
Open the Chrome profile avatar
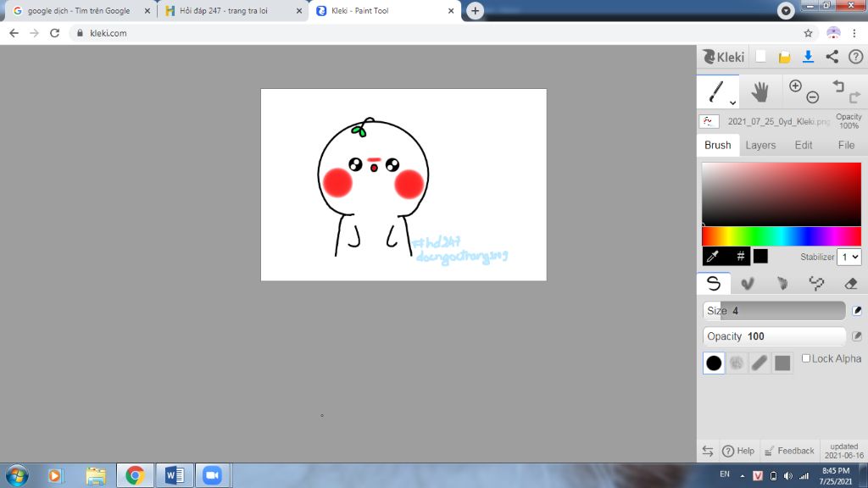click(833, 33)
